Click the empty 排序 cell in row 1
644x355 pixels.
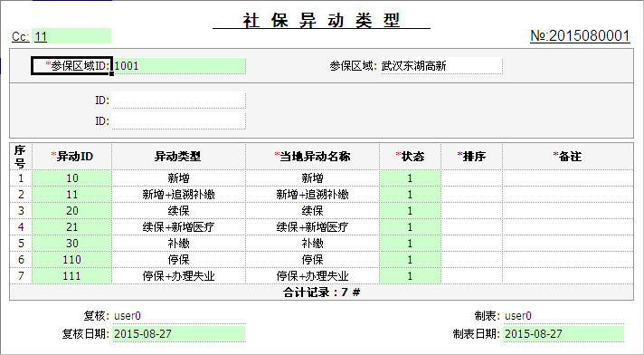pos(471,178)
